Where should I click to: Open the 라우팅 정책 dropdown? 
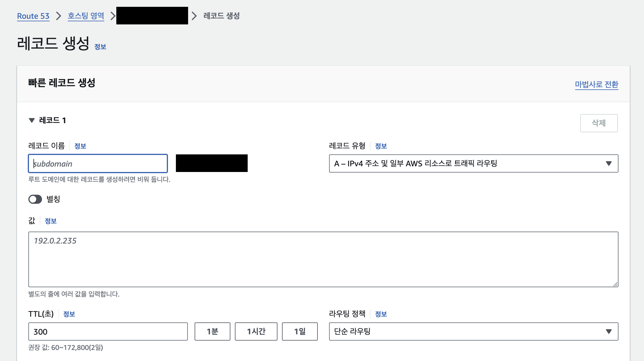(x=473, y=331)
